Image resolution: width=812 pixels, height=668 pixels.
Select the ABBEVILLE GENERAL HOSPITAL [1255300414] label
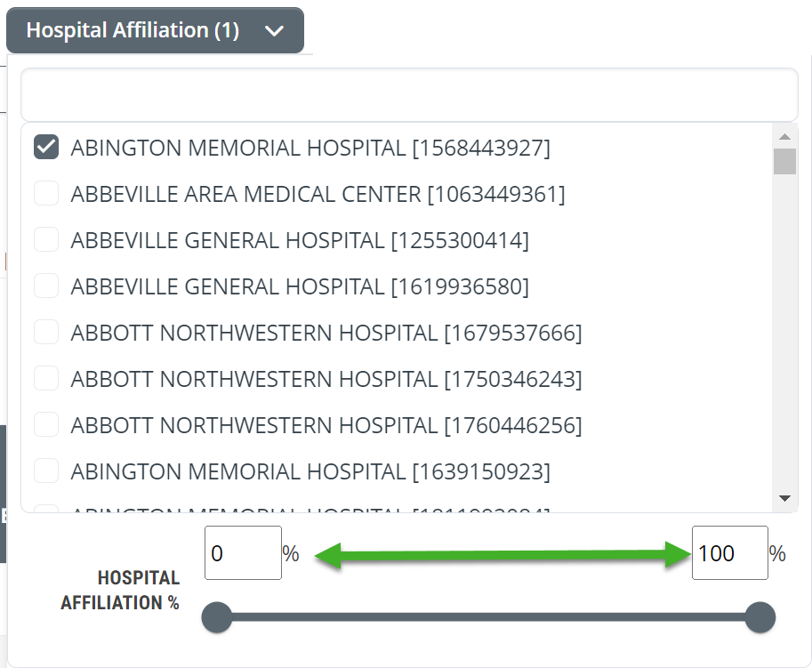click(x=300, y=241)
